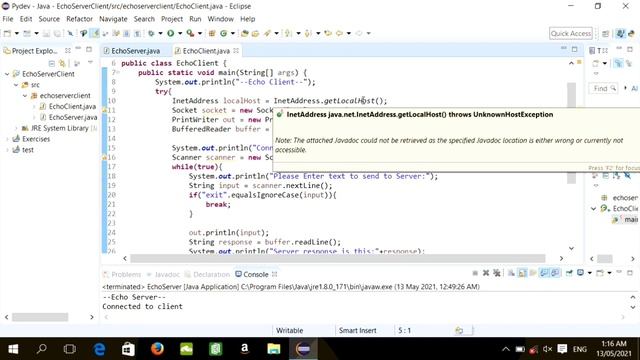This screenshot has height=360, width=640.
Task: Click Collapse All in Project Explorer
Action: [x=51, y=63]
